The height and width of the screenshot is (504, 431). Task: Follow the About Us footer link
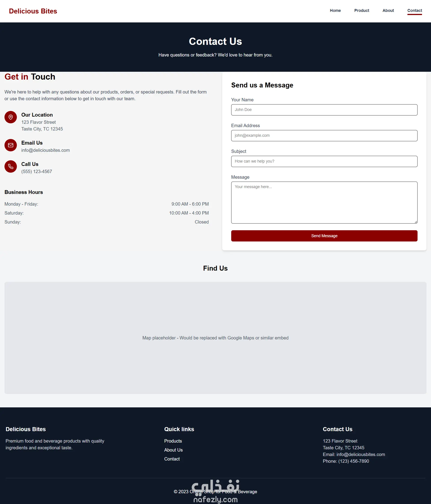click(x=173, y=450)
